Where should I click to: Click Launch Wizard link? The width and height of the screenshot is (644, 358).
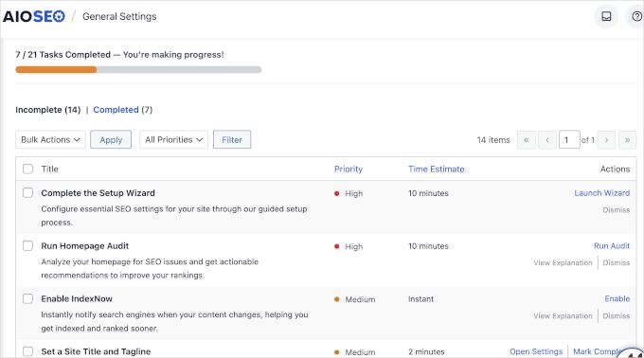pos(601,193)
